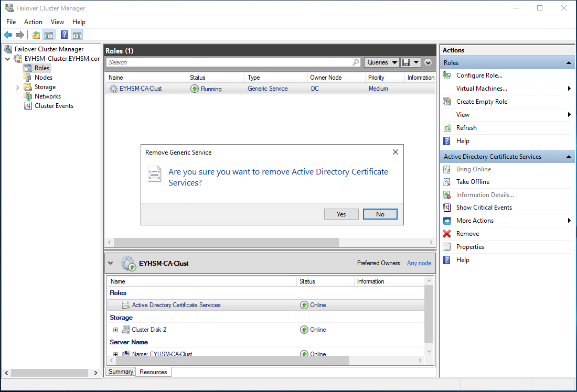Open More Actions submenu
This screenshot has width=577, height=392.
coord(507,221)
